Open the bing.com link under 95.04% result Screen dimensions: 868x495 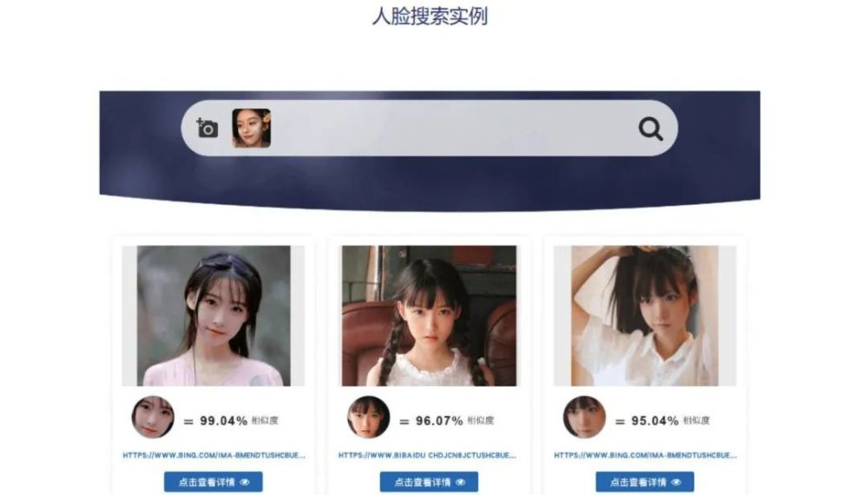[646, 455]
